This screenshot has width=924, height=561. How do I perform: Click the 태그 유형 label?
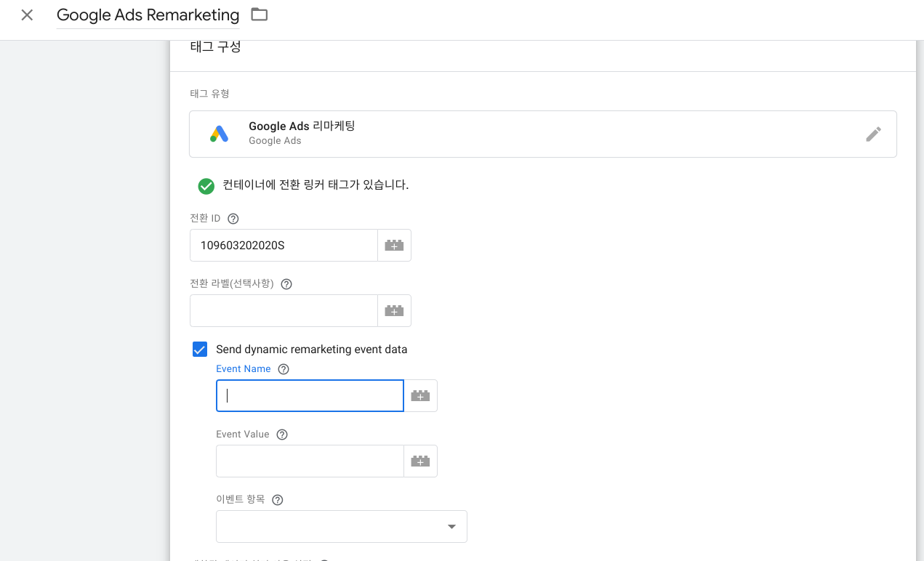click(209, 94)
